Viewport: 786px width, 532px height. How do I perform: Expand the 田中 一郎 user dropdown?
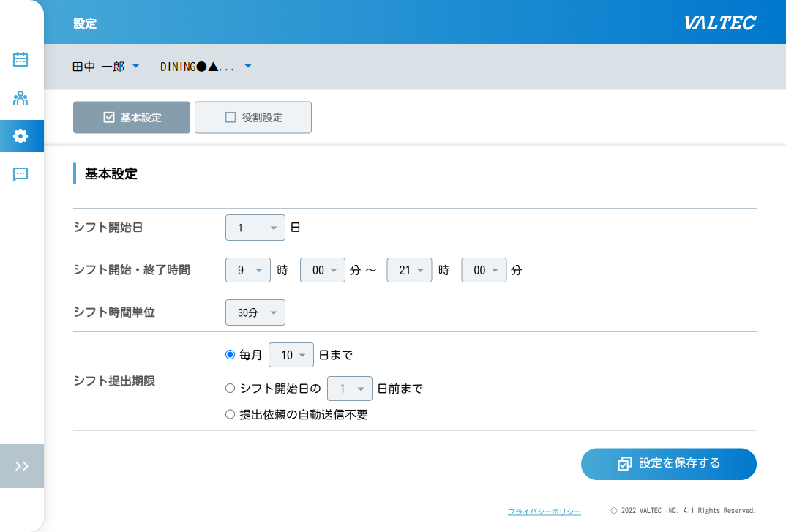point(105,67)
